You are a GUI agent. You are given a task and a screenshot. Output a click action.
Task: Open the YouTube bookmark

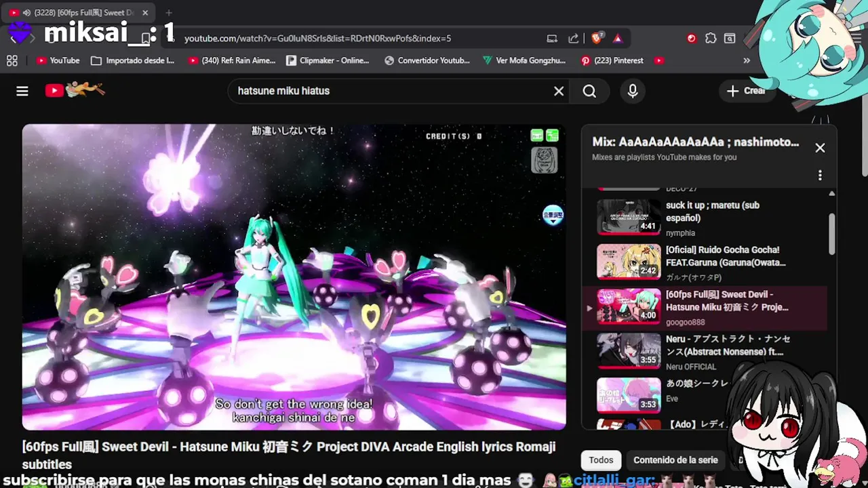58,60
